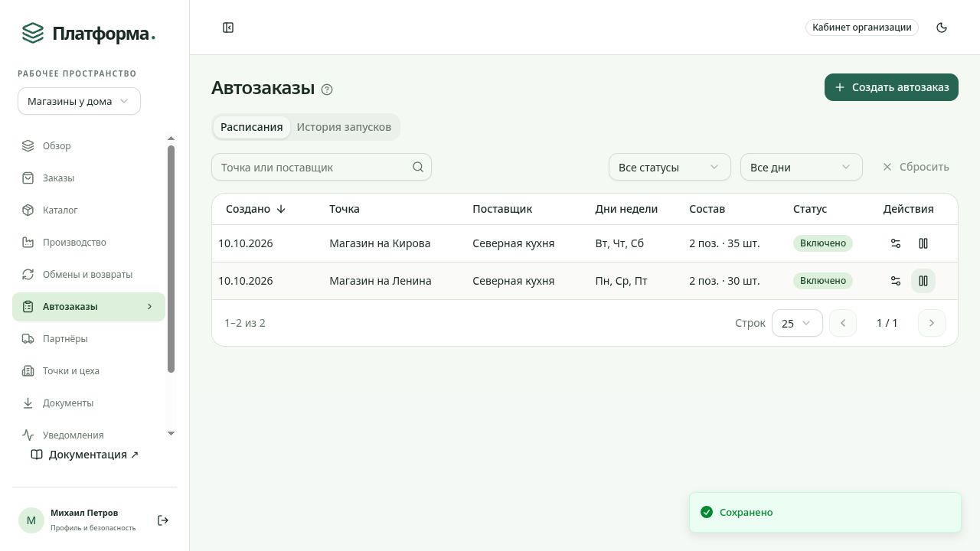Open Документация link
980x551 pixels.
pos(85,455)
